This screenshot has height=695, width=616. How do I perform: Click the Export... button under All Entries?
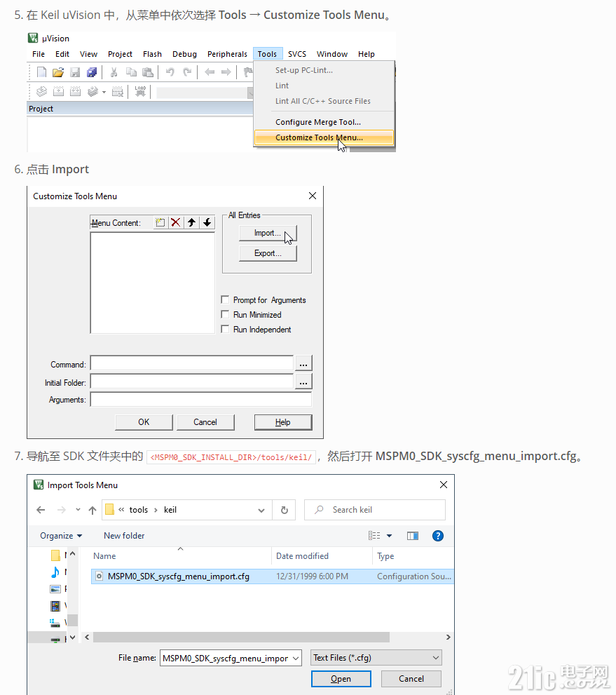268,253
